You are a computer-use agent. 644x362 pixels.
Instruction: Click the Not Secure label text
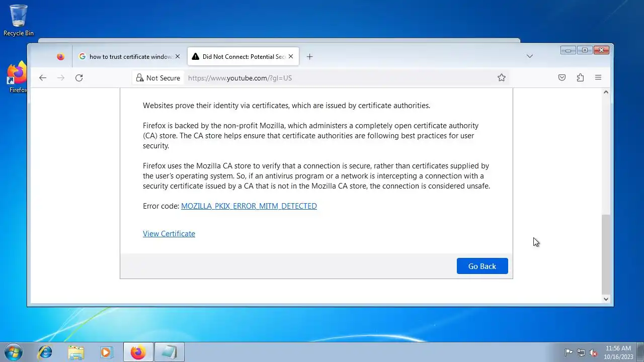[163, 78]
